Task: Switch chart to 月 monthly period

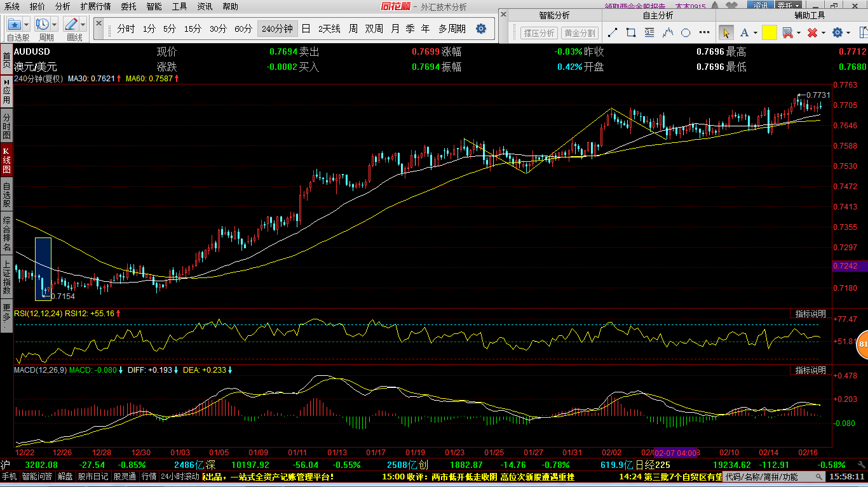Action: click(x=395, y=29)
